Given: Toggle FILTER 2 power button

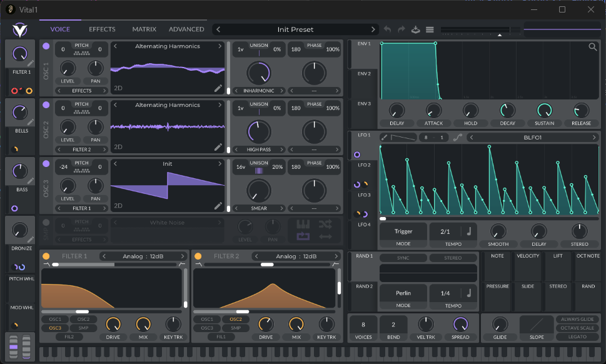Looking at the screenshot, I should point(198,256).
